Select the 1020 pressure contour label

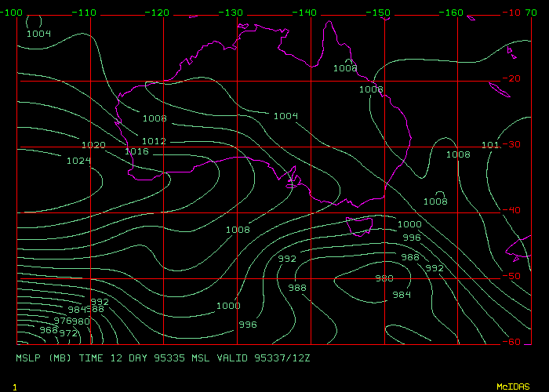click(93, 146)
